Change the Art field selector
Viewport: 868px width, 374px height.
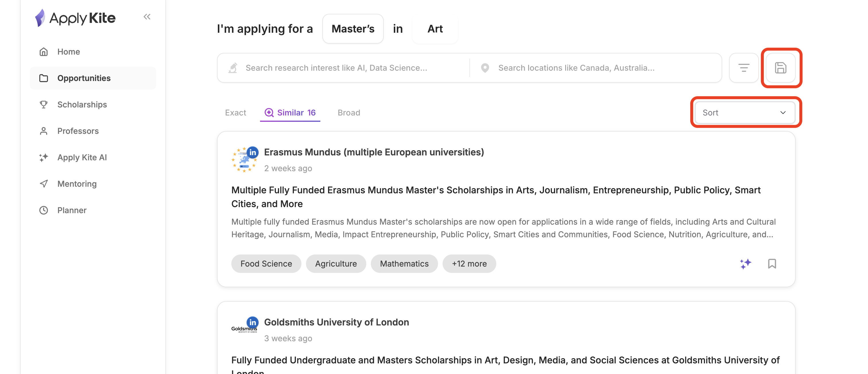click(x=435, y=29)
